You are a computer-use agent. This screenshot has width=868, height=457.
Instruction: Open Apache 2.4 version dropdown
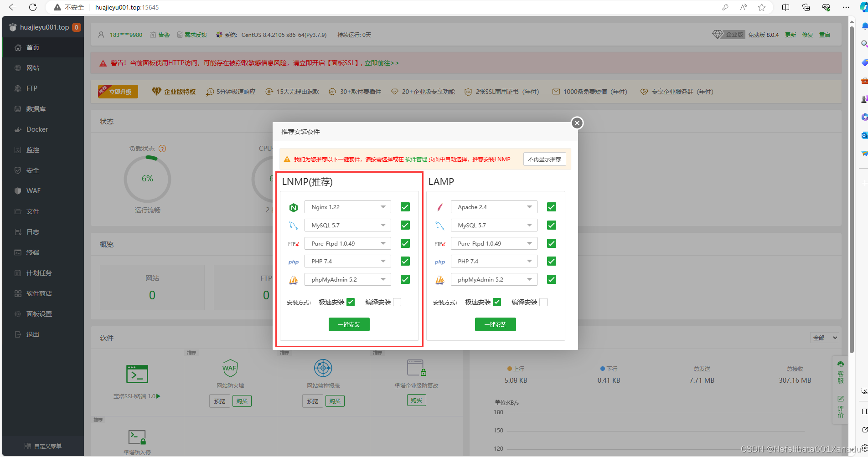click(494, 207)
